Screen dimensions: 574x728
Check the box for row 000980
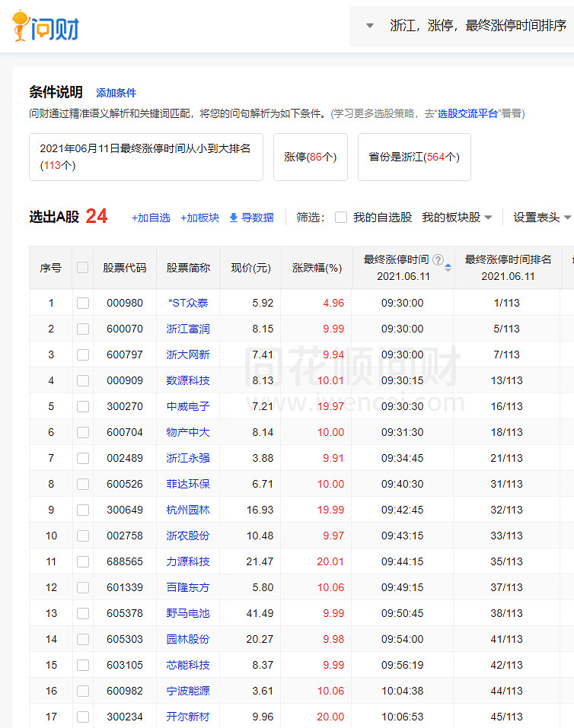tap(83, 304)
